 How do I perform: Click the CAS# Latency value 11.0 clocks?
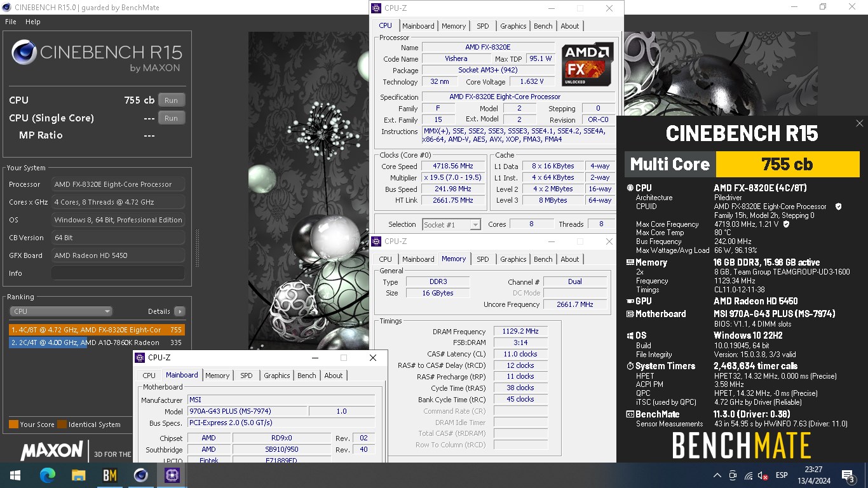point(520,355)
